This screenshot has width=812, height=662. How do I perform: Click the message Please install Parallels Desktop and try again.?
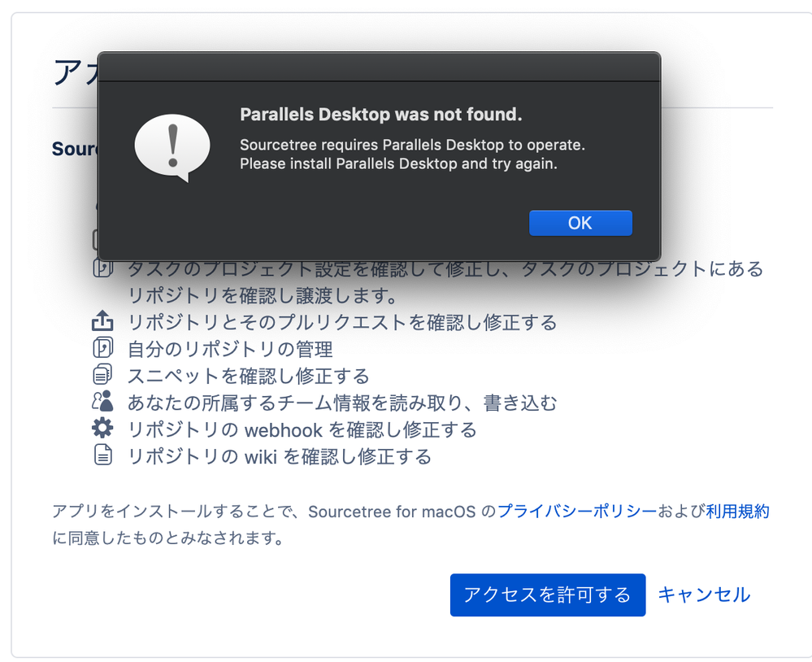(x=399, y=163)
